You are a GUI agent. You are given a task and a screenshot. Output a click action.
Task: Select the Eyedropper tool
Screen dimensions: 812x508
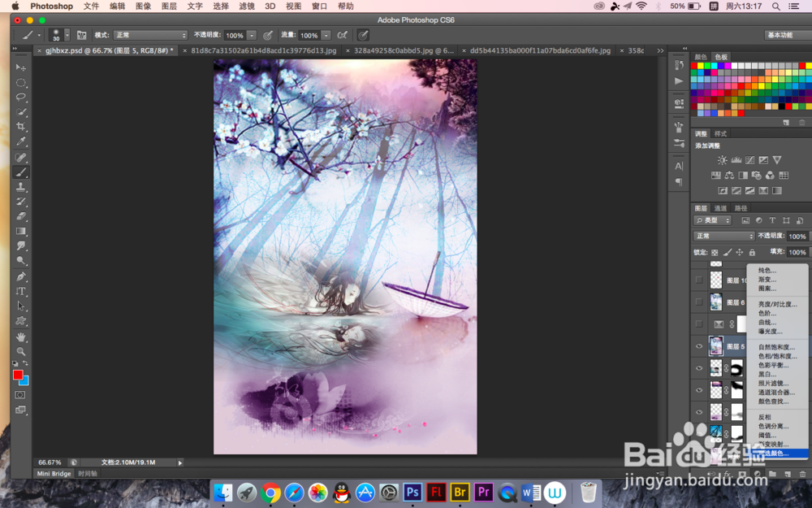21,141
